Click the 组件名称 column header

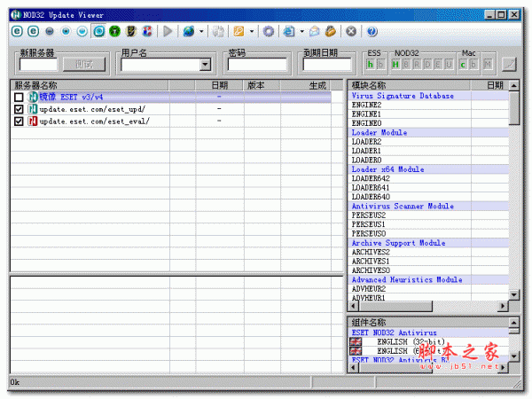(x=428, y=323)
